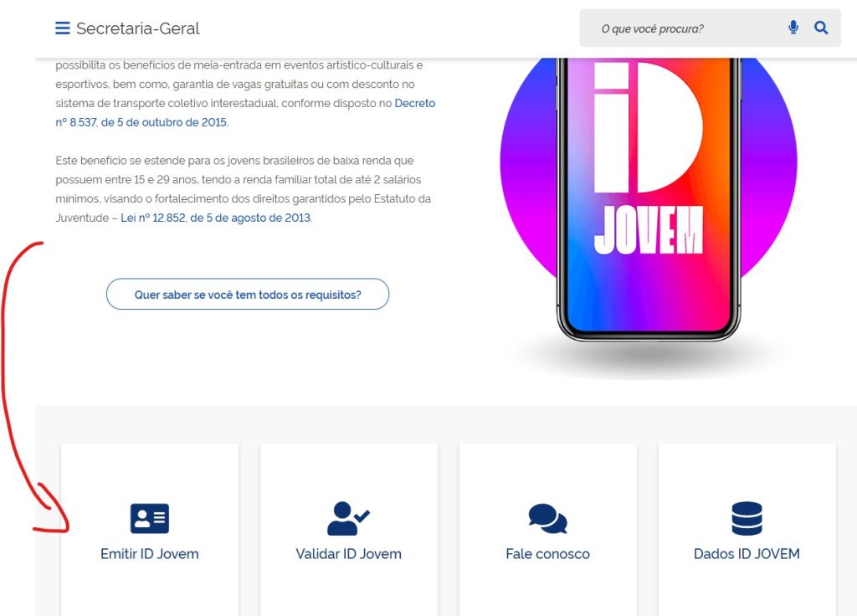Click the JOVEM text on phone graphic
The width and height of the screenshot is (857, 616).
coord(649,230)
